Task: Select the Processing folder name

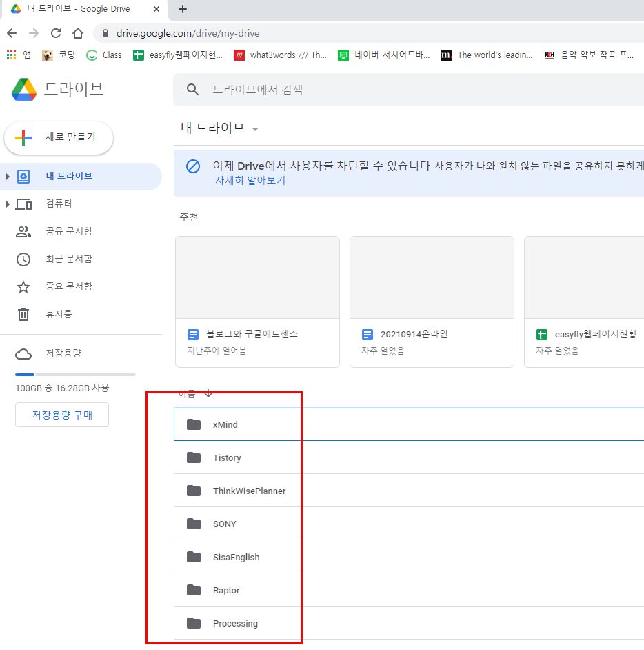Action: [235, 624]
